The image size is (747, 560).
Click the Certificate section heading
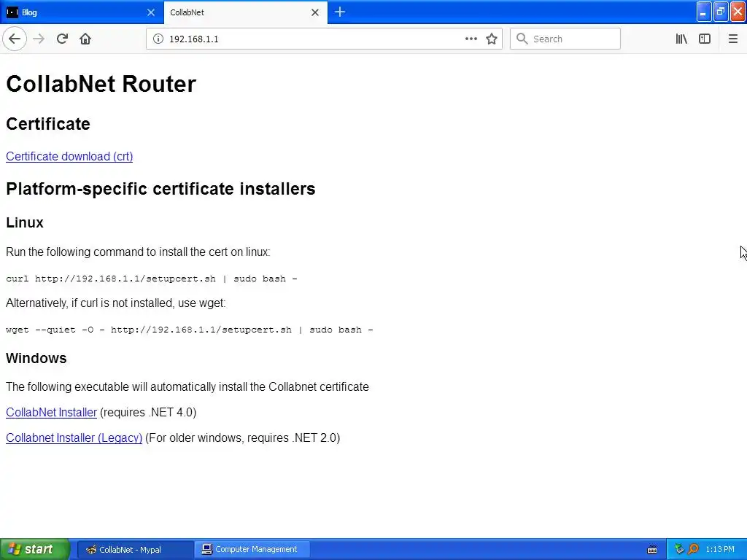pos(48,124)
